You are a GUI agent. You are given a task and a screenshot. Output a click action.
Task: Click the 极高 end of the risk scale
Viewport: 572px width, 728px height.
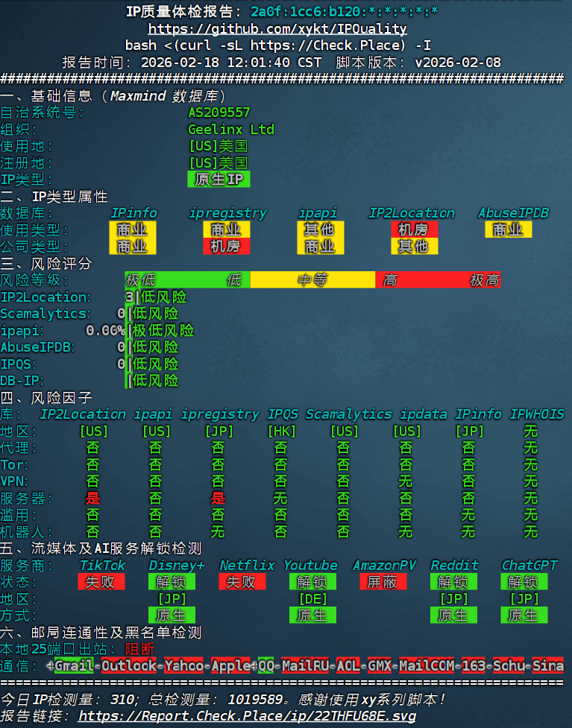click(485, 280)
